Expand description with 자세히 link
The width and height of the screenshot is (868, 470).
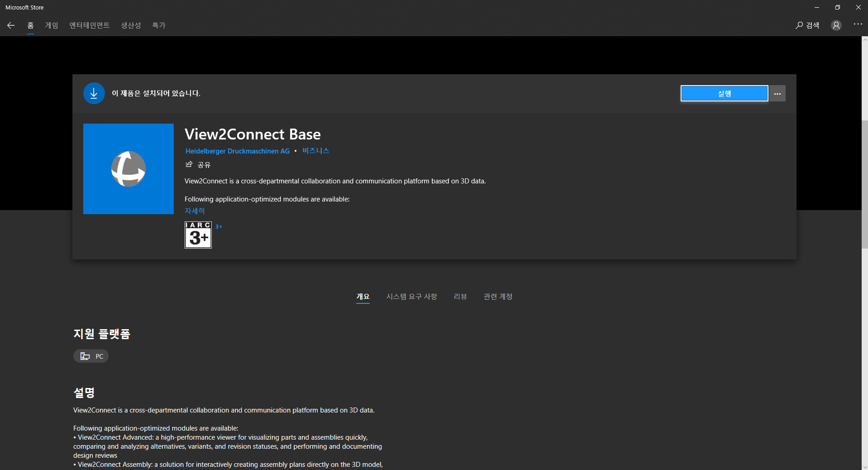[195, 211]
